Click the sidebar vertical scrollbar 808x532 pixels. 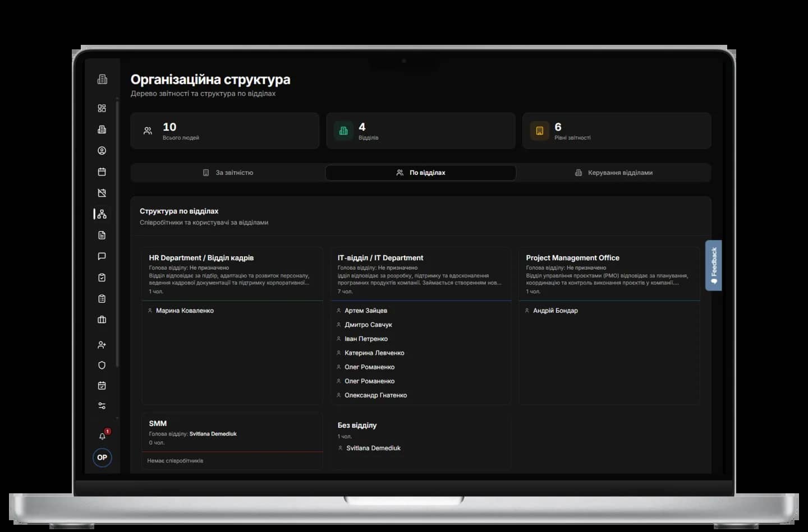117,234
